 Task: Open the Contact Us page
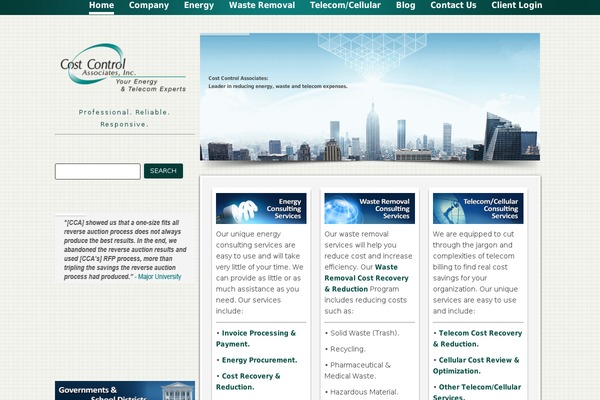point(453,5)
